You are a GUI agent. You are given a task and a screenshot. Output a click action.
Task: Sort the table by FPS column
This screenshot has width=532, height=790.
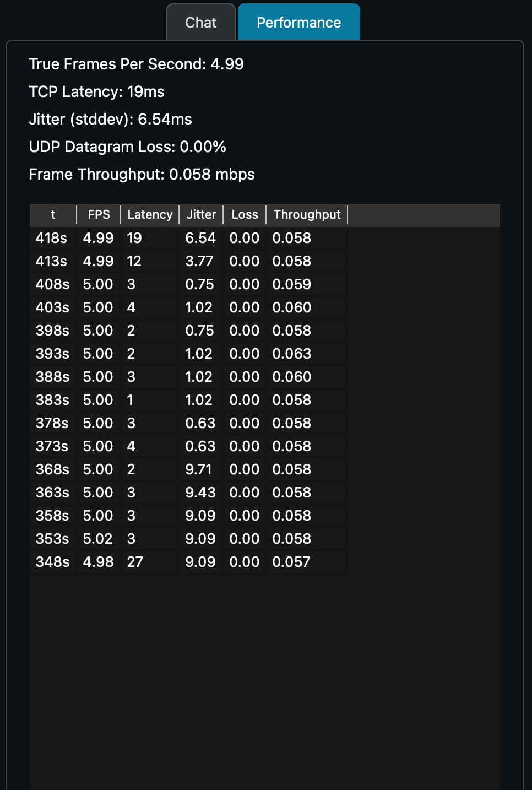point(98,214)
